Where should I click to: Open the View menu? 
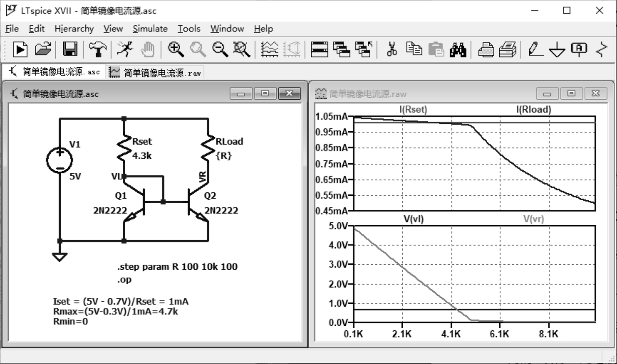click(x=113, y=29)
